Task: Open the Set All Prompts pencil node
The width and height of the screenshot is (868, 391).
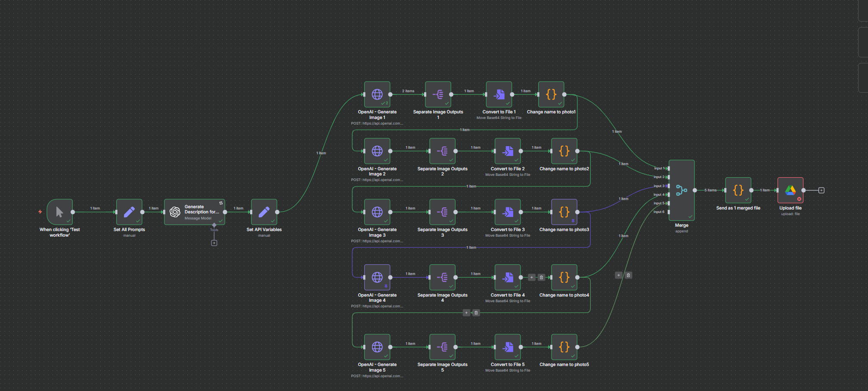Action: click(x=129, y=212)
